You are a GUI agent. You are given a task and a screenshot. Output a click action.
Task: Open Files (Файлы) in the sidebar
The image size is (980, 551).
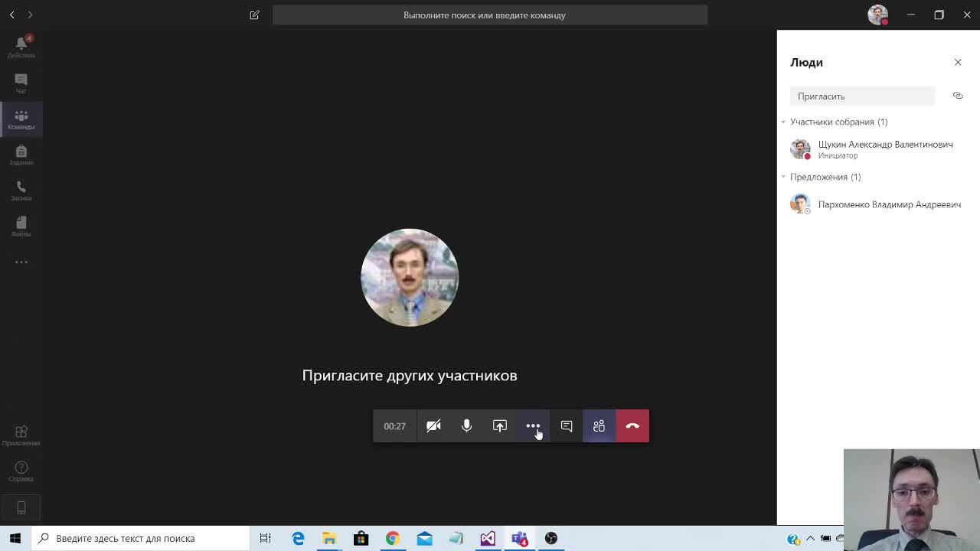pyautogui.click(x=21, y=226)
